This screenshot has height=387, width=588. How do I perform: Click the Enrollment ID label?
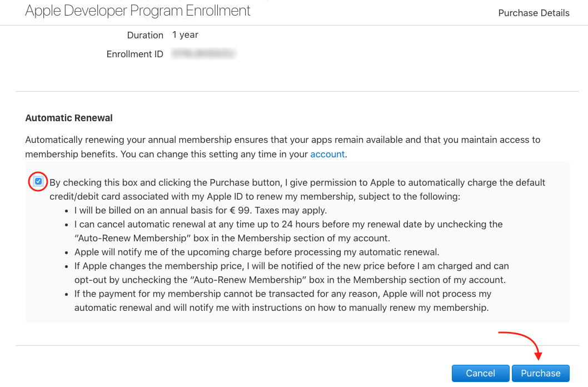click(135, 54)
